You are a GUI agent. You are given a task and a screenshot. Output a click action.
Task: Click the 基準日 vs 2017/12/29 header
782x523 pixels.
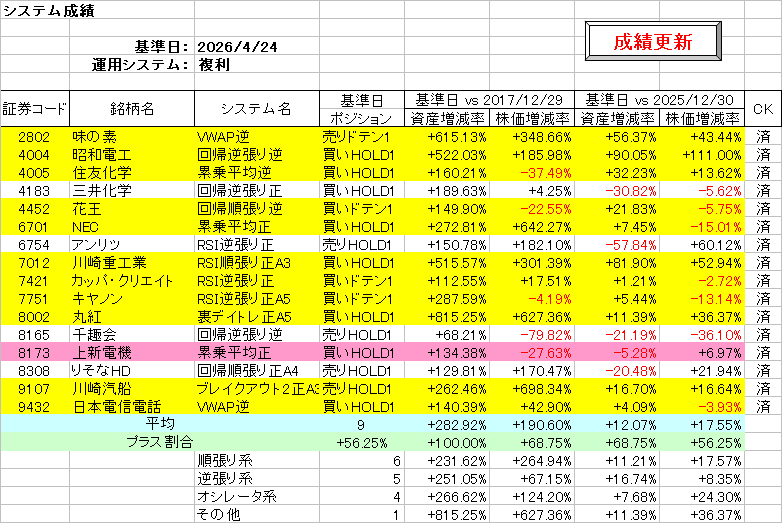pos(489,100)
